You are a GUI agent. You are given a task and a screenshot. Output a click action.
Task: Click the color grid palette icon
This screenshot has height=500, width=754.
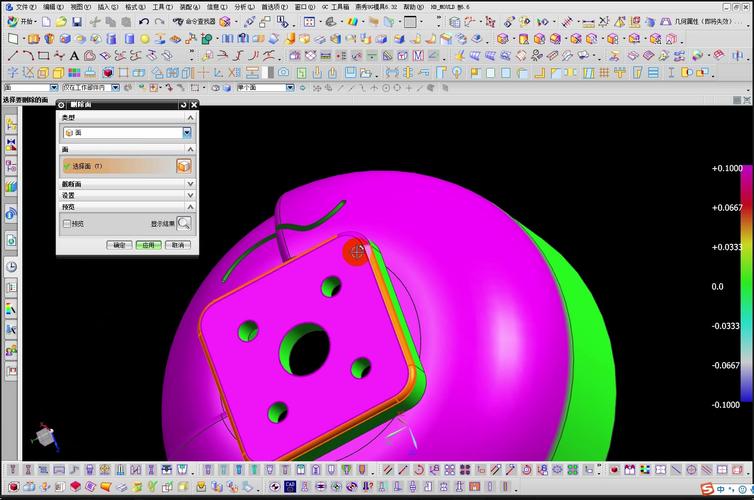[x=74, y=73]
